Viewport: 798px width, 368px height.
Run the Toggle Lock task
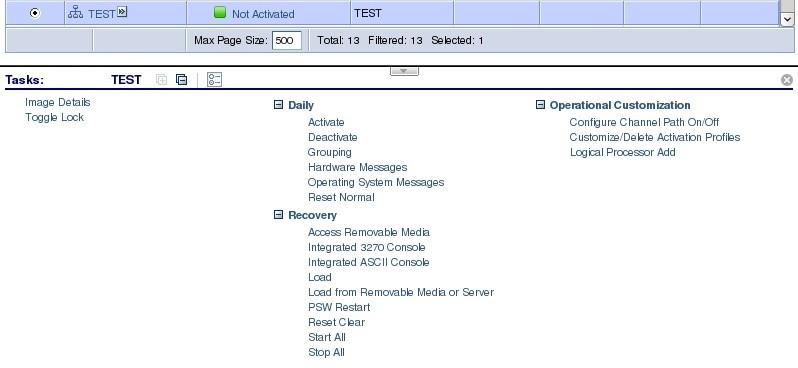click(x=54, y=118)
